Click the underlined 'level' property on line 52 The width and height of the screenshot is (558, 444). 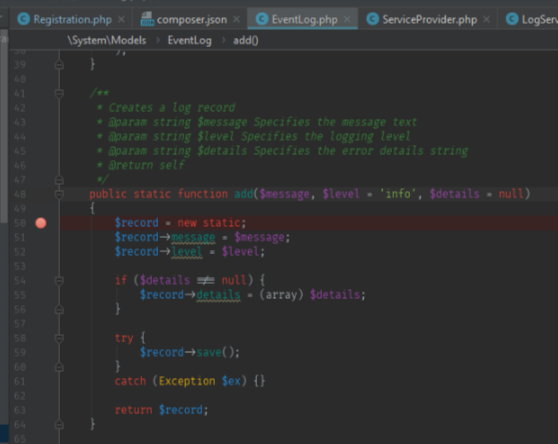(x=186, y=252)
